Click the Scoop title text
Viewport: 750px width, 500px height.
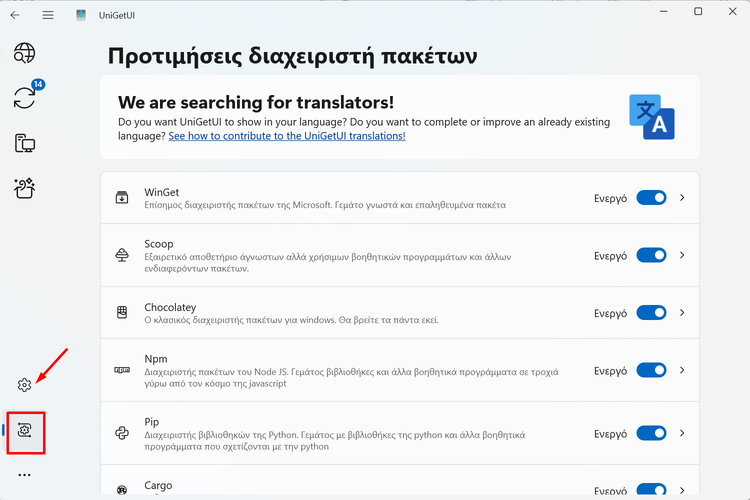tap(159, 244)
